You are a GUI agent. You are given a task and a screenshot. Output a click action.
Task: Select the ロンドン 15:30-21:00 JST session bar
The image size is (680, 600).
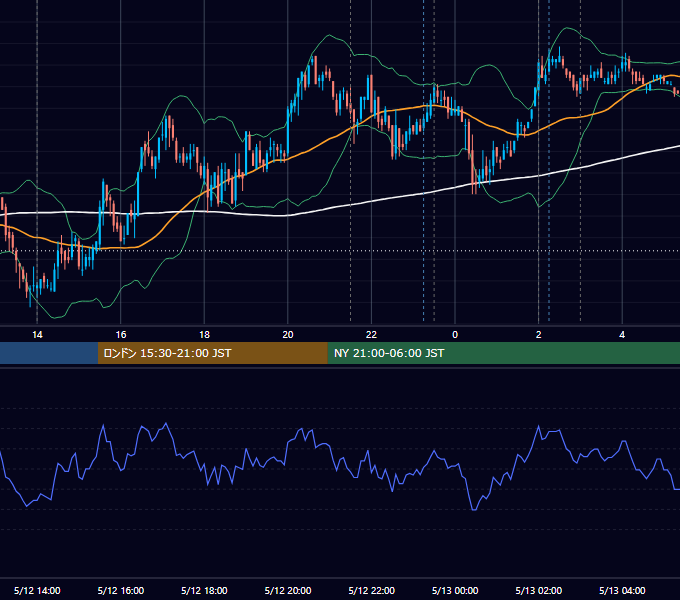coord(212,353)
